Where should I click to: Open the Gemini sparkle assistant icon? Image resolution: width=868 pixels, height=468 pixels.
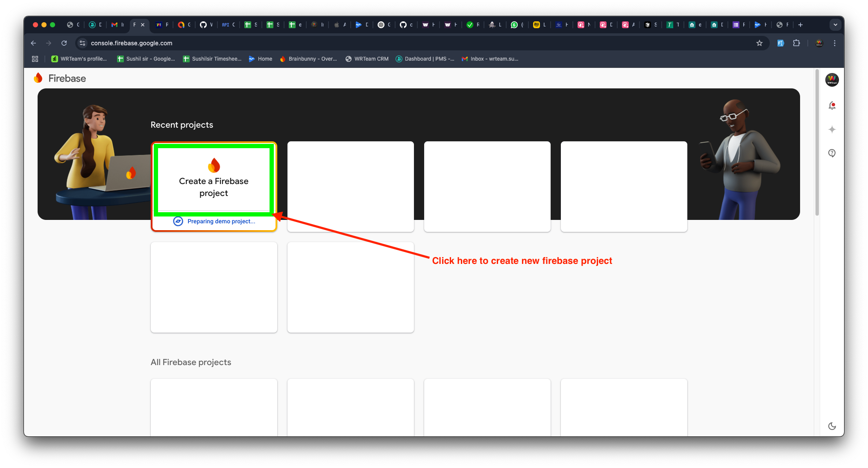click(832, 129)
